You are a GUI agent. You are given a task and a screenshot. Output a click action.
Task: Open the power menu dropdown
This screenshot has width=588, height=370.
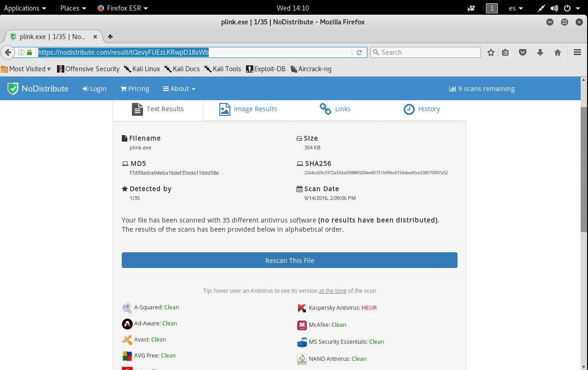(572, 8)
